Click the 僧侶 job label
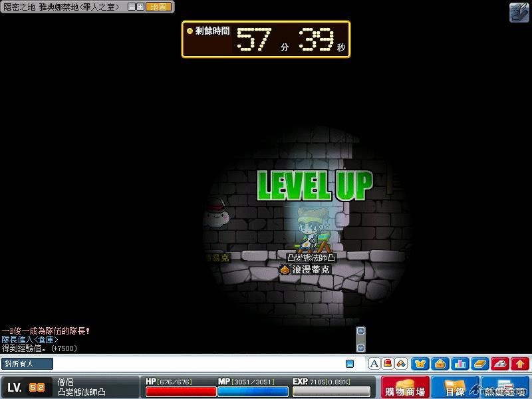 point(65,382)
